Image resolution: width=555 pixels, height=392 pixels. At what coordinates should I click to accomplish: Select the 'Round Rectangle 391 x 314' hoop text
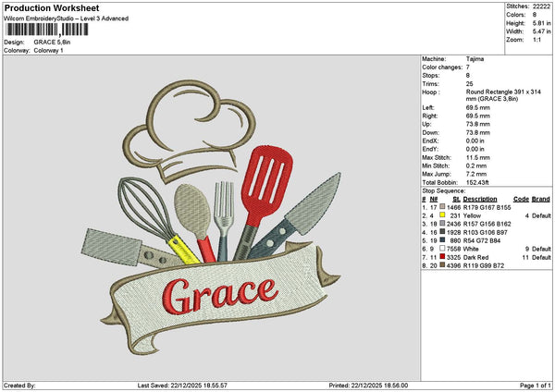pyautogui.click(x=503, y=92)
